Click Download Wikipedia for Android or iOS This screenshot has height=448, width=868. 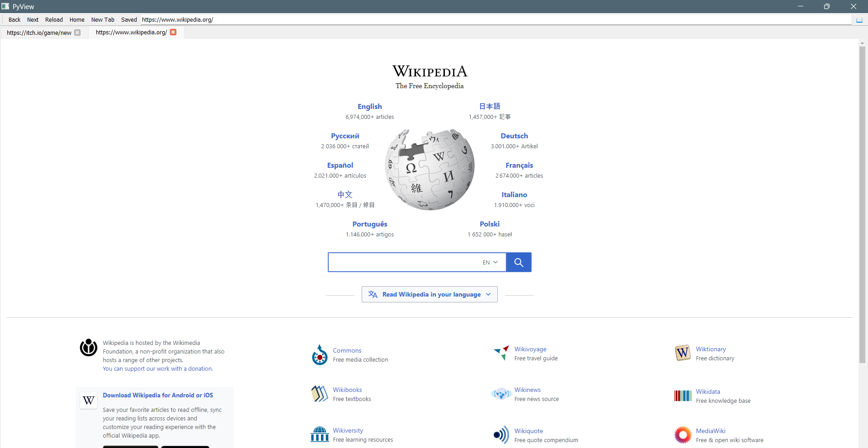[x=158, y=395]
